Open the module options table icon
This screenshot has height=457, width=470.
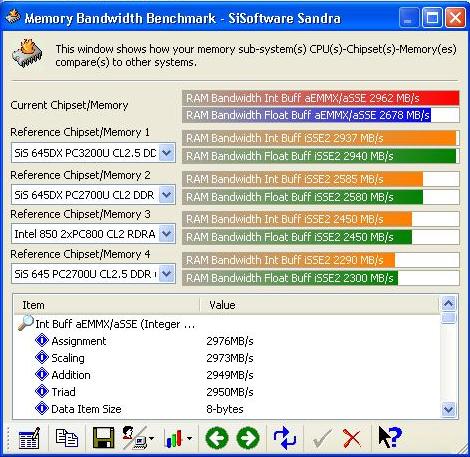pos(29,438)
